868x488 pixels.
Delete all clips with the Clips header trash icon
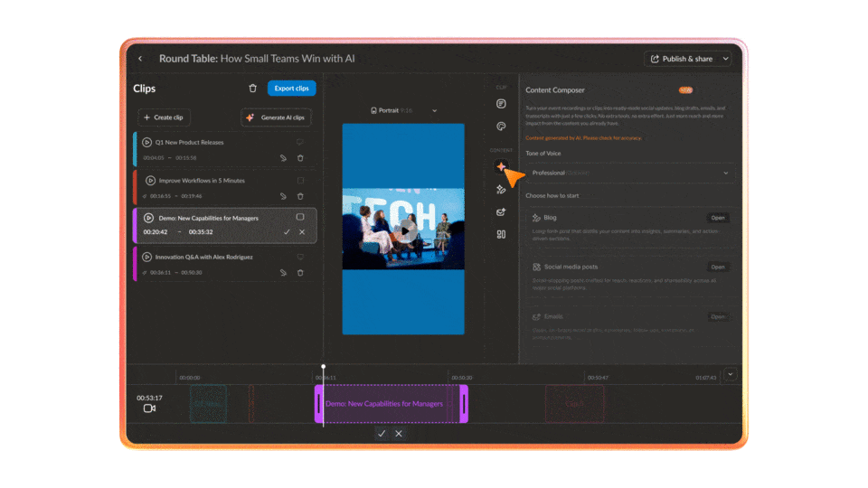coord(252,88)
